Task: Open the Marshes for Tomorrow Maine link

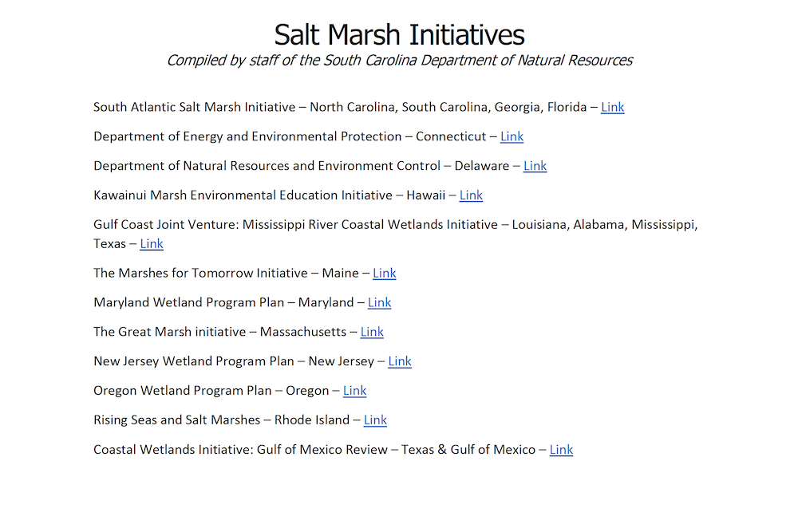Action: click(385, 274)
